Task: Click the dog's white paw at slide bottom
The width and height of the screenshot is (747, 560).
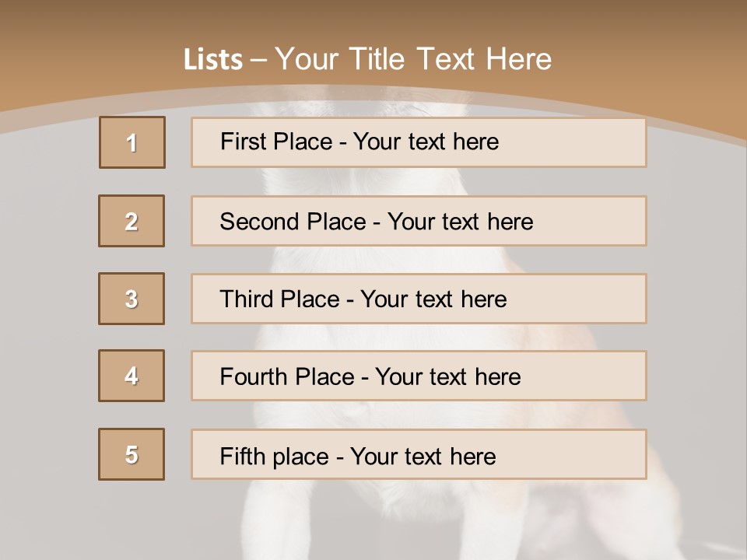Action: pos(268,529)
